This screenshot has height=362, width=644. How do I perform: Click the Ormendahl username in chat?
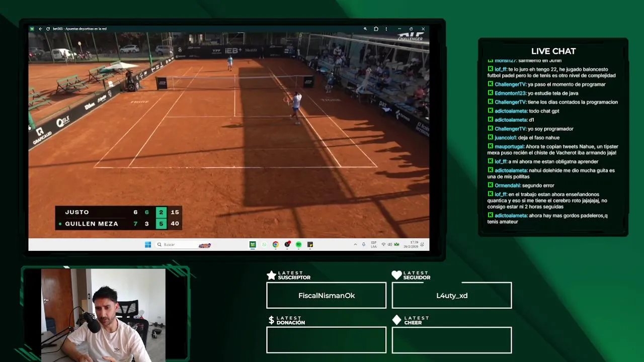coord(508,186)
